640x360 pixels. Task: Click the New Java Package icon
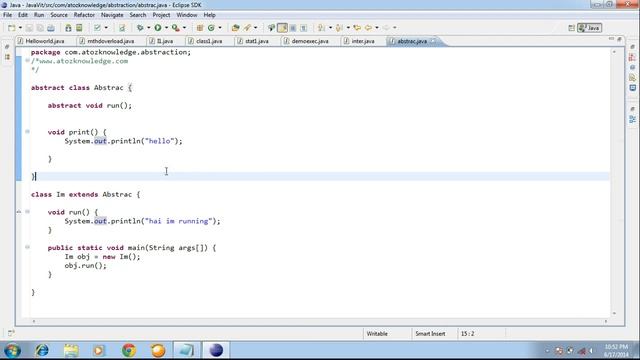point(200,28)
